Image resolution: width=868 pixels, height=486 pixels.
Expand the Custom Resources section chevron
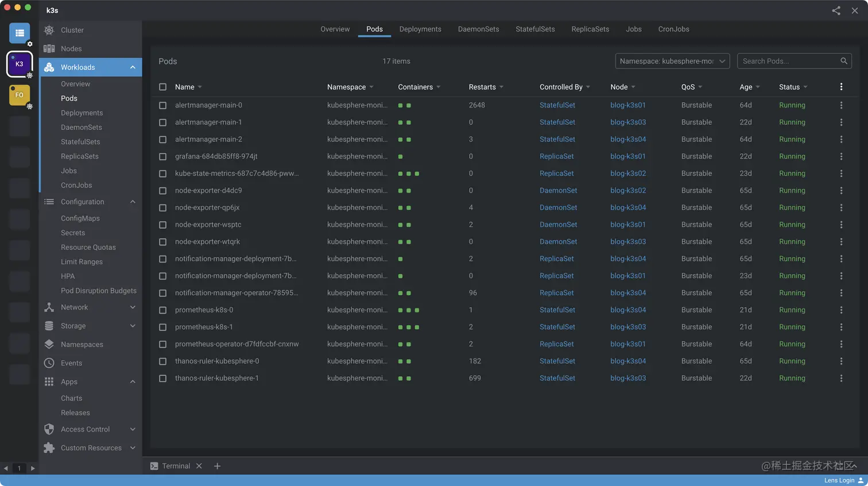click(x=133, y=448)
